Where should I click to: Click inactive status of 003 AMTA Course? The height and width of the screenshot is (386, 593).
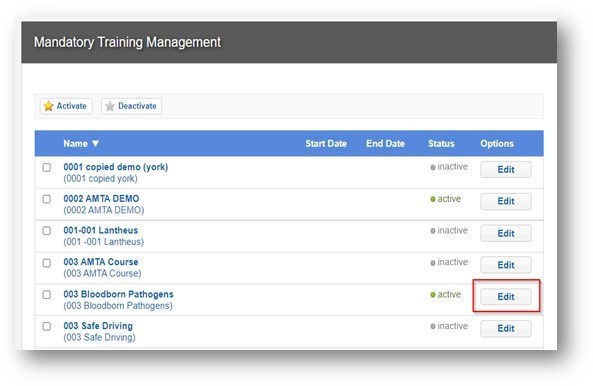pyautogui.click(x=449, y=262)
